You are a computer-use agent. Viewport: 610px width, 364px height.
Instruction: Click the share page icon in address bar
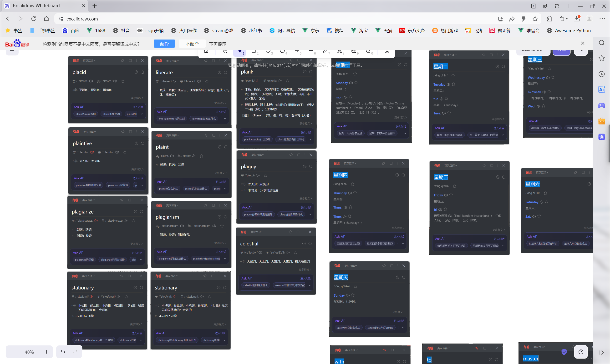(512, 19)
